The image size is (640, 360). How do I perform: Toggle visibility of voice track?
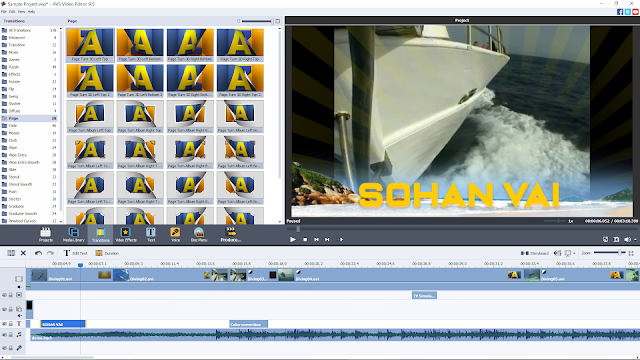(4, 348)
